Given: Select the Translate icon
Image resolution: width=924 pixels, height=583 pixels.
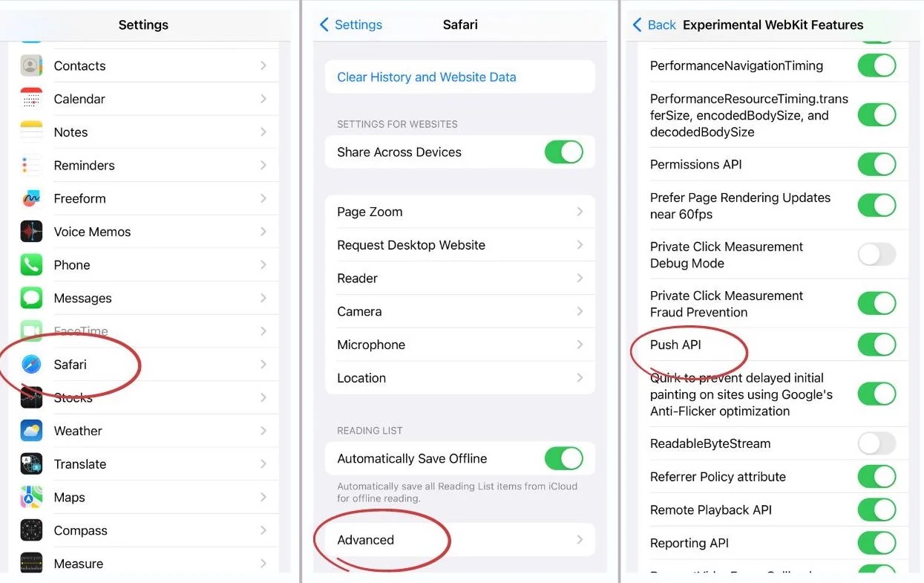Looking at the screenshot, I should (31, 464).
